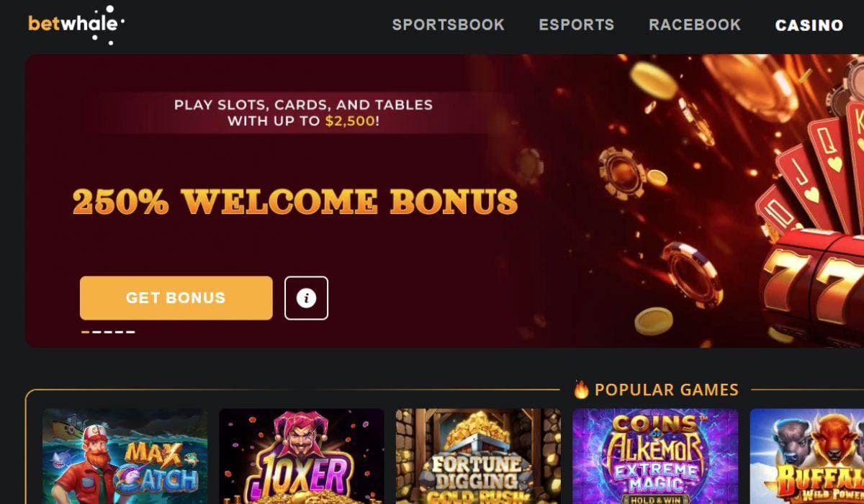Play Coins of Alkemor Extreme Magic
The height and width of the screenshot is (504, 864).
click(655, 456)
